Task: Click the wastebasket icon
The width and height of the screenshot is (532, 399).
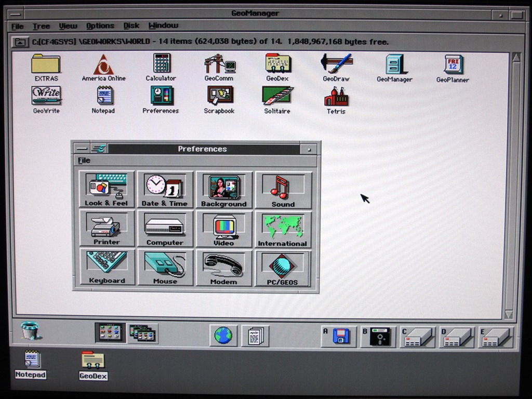Action: pyautogui.click(x=30, y=330)
